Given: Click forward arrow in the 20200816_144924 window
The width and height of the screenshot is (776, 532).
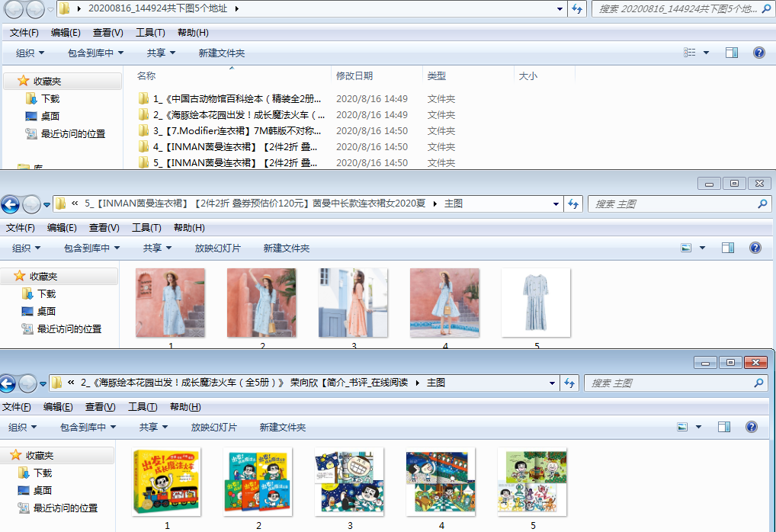Looking at the screenshot, I should (x=34, y=8).
